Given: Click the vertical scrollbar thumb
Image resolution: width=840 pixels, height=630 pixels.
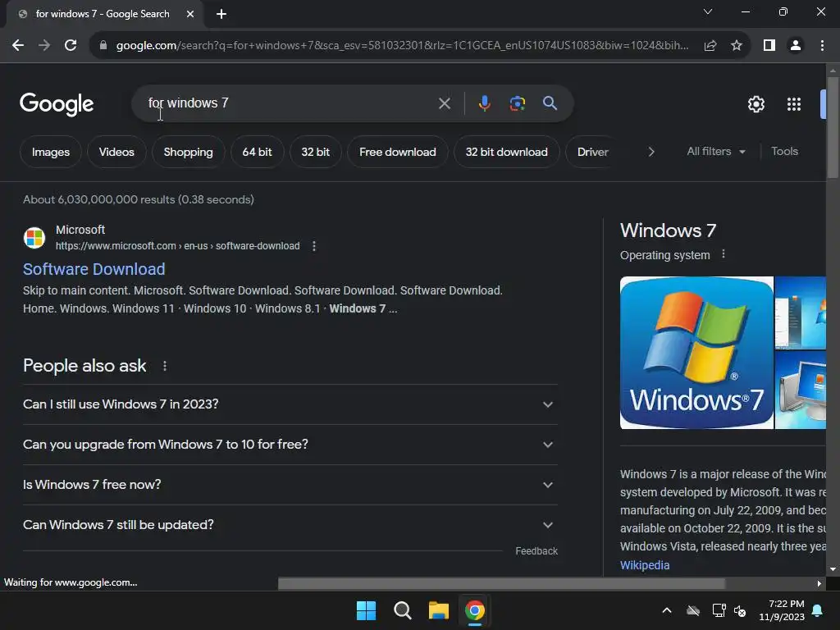Looking at the screenshot, I should coord(833,127).
